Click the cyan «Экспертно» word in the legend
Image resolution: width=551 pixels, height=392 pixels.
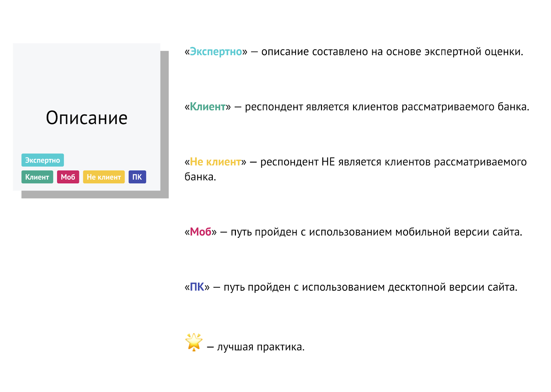(216, 52)
